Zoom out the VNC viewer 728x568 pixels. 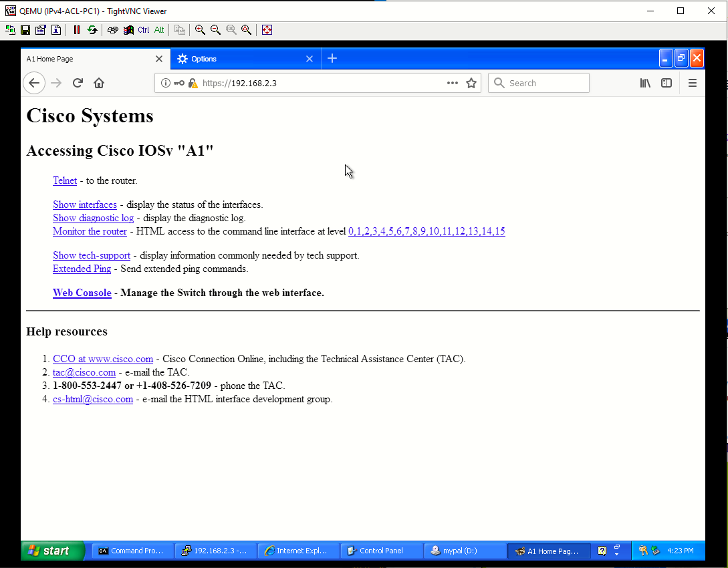point(215,30)
